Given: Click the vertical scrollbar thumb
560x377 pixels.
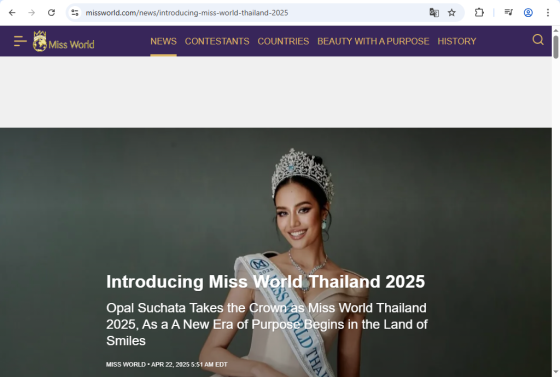Looking at the screenshot, I should (556, 47).
